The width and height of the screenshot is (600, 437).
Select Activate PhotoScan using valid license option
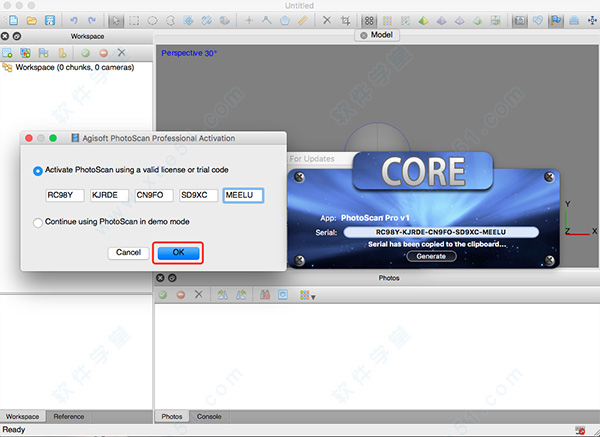coord(38,171)
